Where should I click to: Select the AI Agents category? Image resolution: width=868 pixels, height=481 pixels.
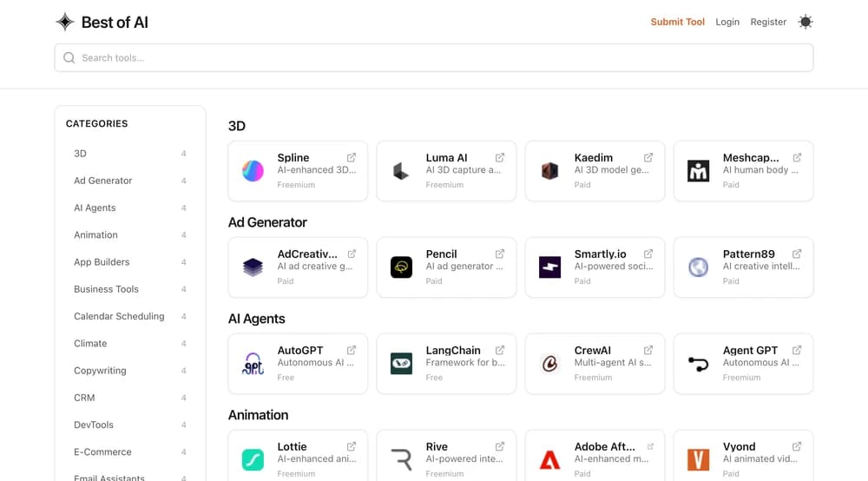click(x=130, y=208)
